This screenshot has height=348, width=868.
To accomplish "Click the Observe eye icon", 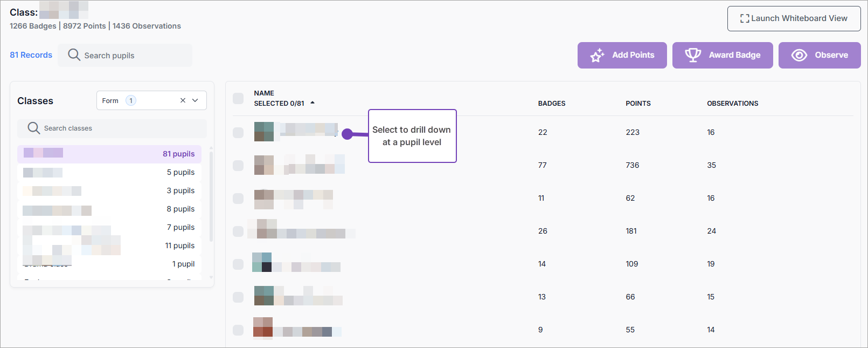I will [799, 55].
